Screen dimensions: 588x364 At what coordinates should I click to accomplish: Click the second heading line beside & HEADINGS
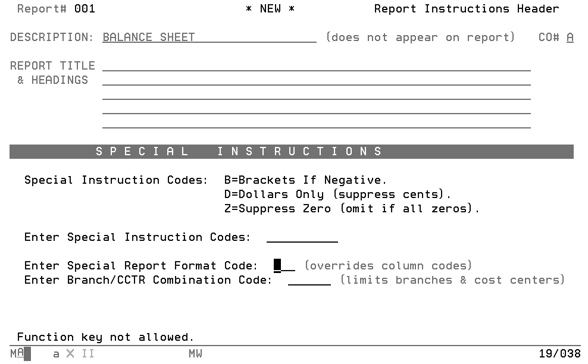[317, 80]
